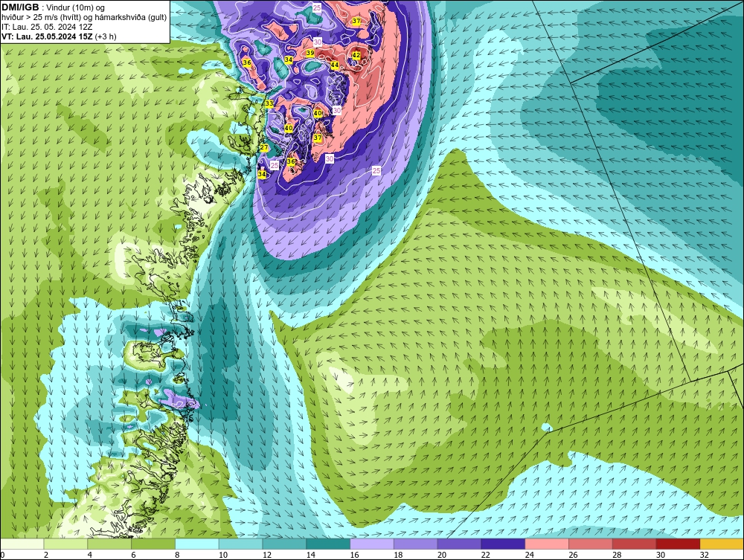Viewport: 744px width, 560px height.
Task: Click the salmon 24–26 legend swatch
Action: tap(547, 544)
